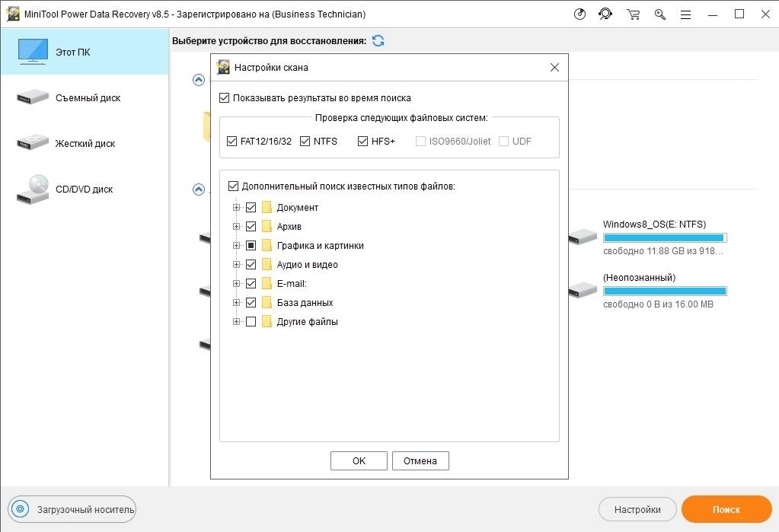Uncheck the E-mail checkbox
The height and width of the screenshot is (532, 779).
point(251,283)
